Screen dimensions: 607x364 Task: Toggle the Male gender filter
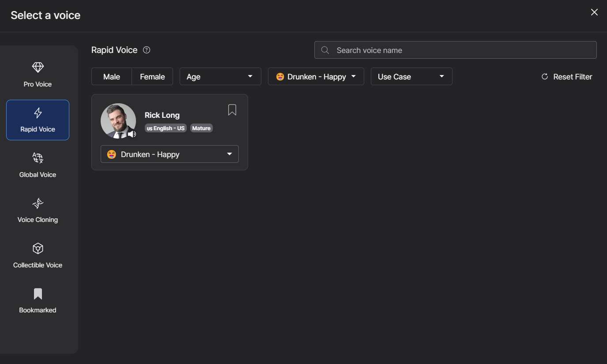click(112, 77)
